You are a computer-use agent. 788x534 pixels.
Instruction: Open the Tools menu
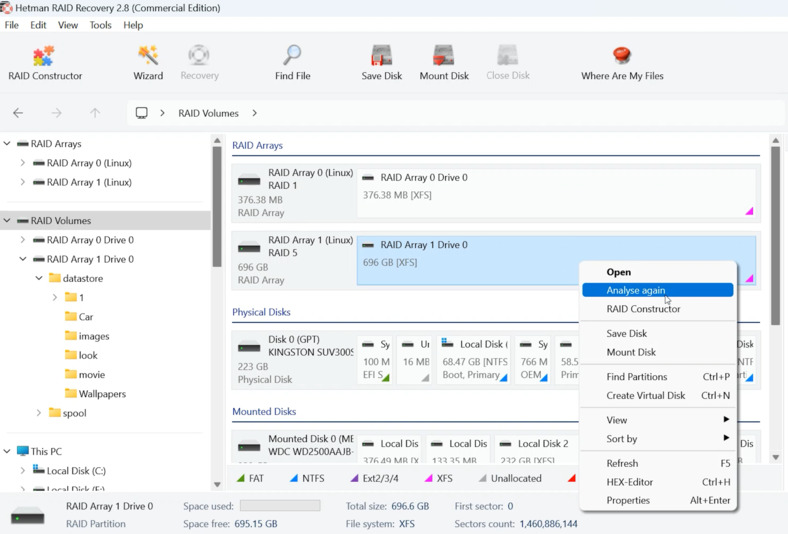tap(100, 25)
